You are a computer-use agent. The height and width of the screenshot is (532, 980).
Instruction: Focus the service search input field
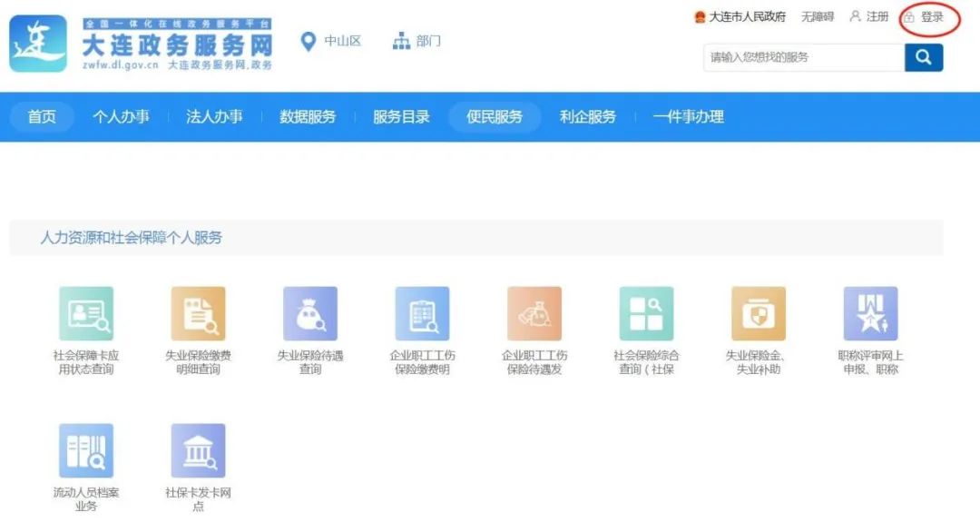(803, 57)
